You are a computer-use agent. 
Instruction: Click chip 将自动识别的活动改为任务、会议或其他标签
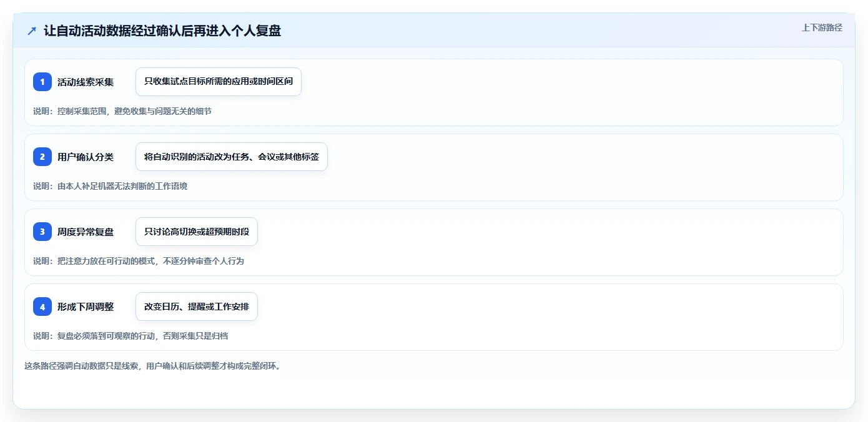(232, 157)
